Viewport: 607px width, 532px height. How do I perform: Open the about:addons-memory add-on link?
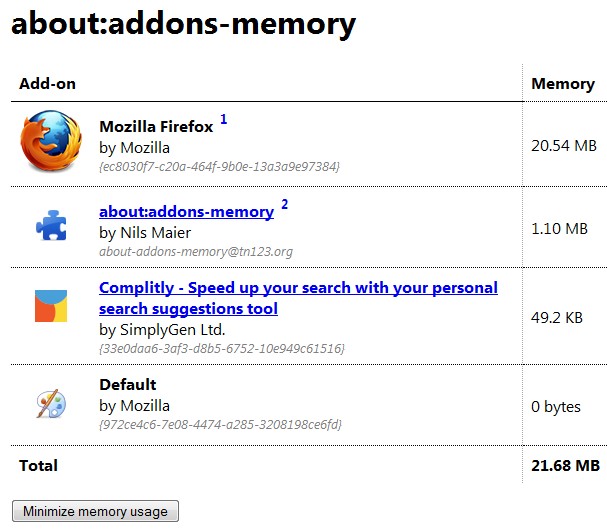(x=186, y=212)
